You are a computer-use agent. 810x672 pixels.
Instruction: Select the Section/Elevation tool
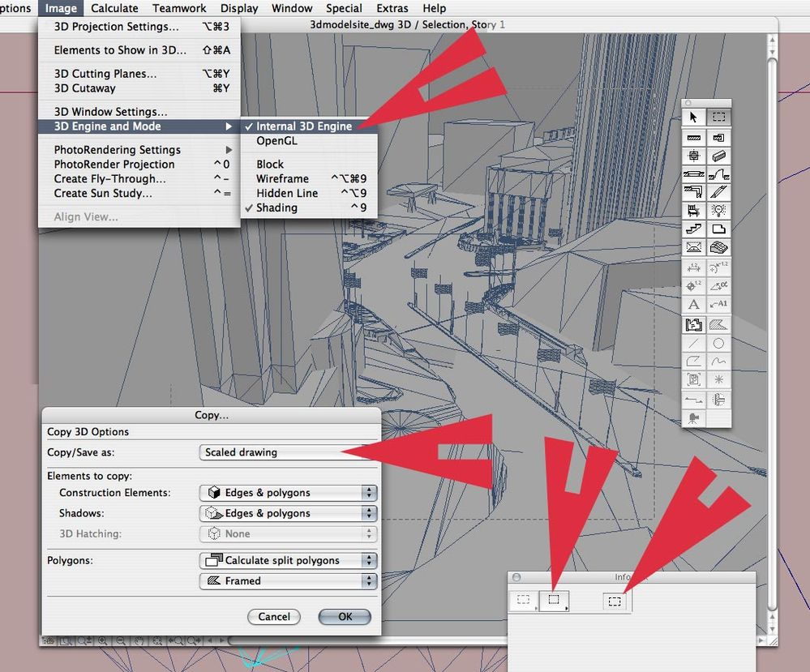(x=693, y=400)
